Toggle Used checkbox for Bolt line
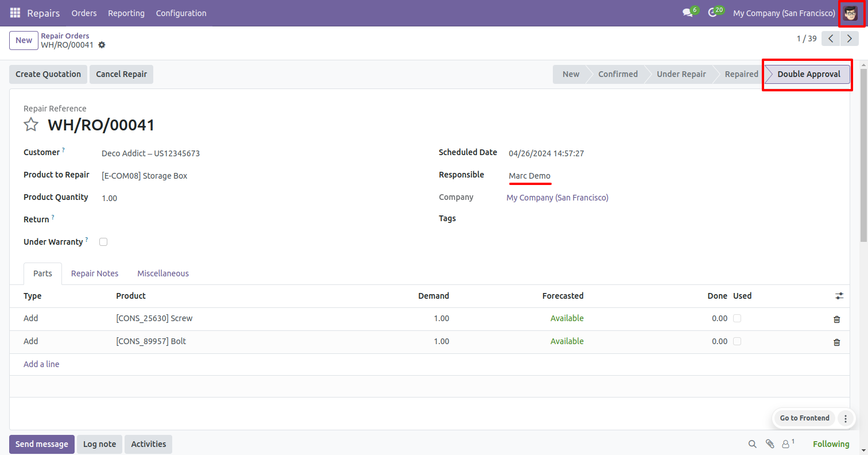 click(x=737, y=341)
